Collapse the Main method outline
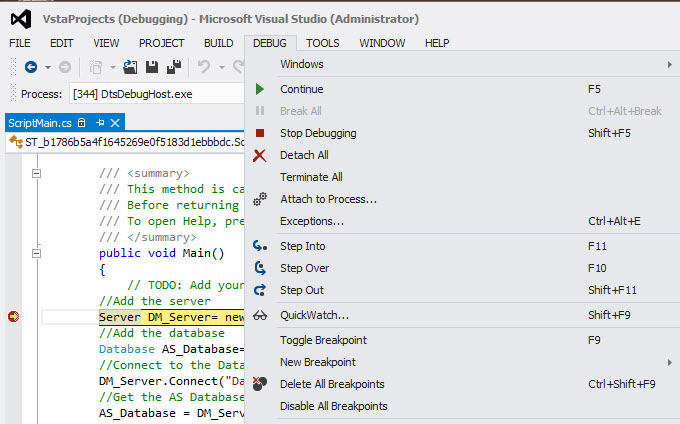 [x=37, y=253]
